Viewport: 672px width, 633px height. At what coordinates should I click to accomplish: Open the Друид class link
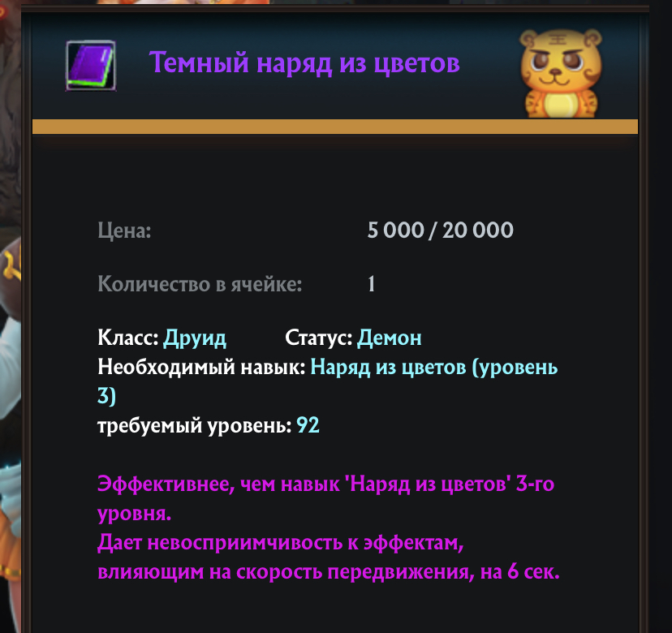pyautogui.click(x=195, y=338)
